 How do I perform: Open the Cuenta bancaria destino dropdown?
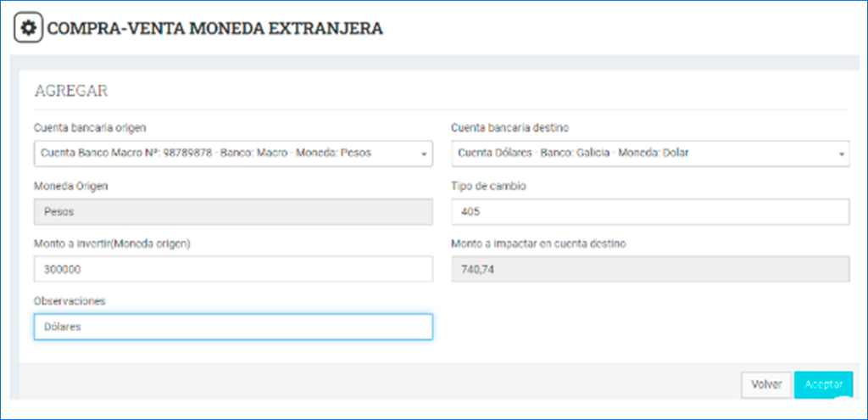coord(650,154)
